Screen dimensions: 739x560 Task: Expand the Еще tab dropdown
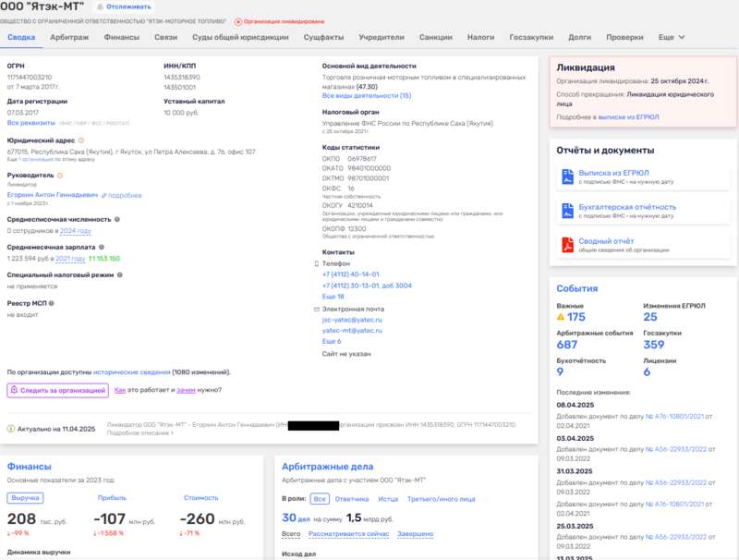(x=672, y=37)
